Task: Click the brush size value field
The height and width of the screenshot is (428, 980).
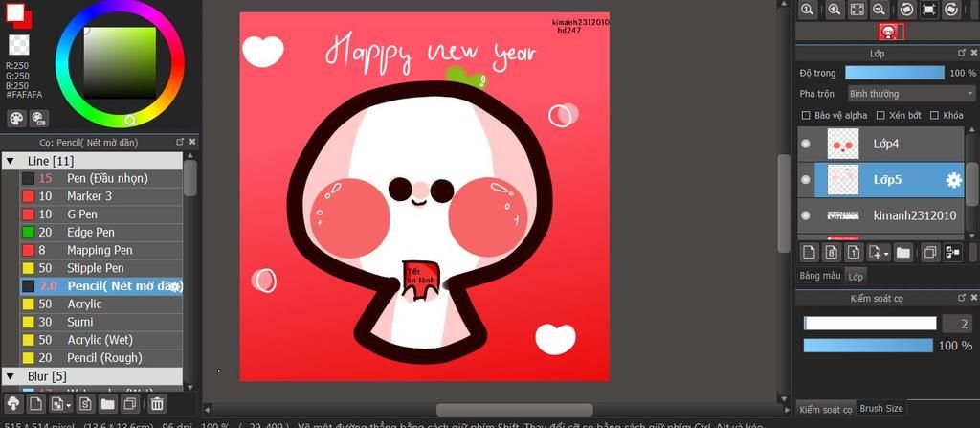Action: [x=957, y=324]
